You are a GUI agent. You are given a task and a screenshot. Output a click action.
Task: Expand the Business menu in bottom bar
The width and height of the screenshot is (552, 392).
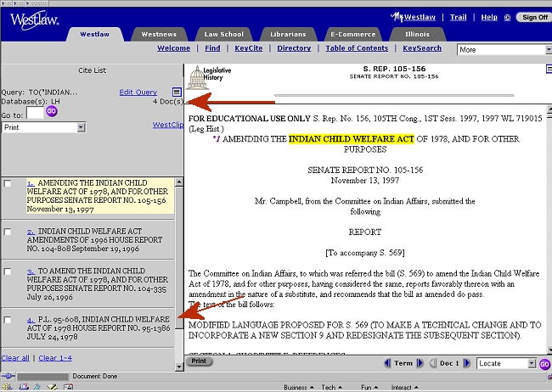coord(299,388)
